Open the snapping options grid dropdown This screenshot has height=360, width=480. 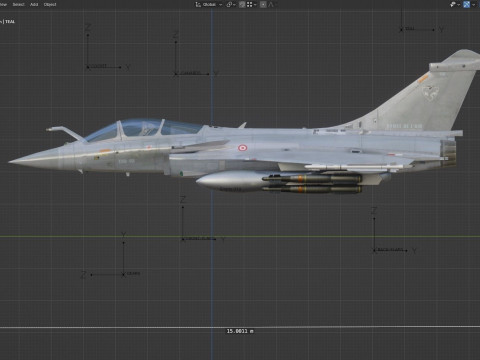tap(251, 4)
